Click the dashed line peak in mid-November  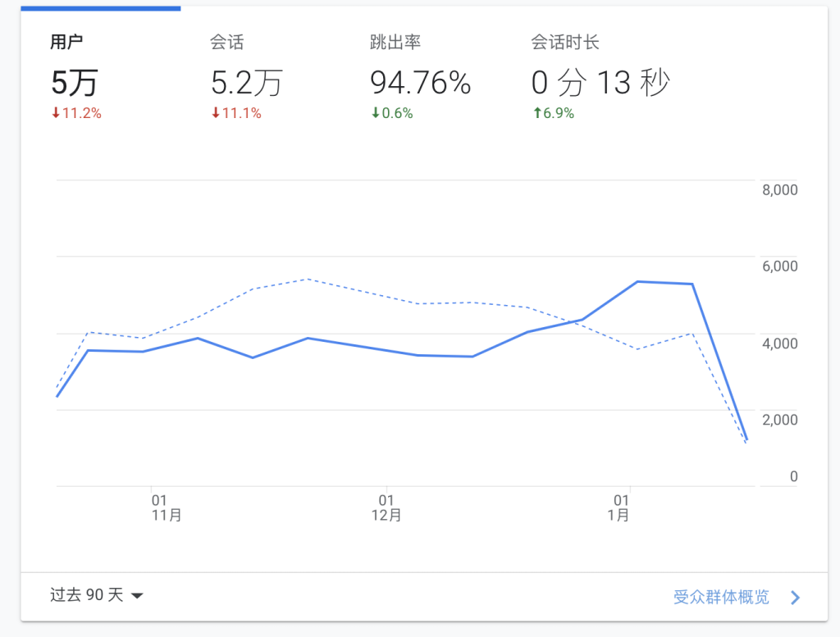point(307,280)
